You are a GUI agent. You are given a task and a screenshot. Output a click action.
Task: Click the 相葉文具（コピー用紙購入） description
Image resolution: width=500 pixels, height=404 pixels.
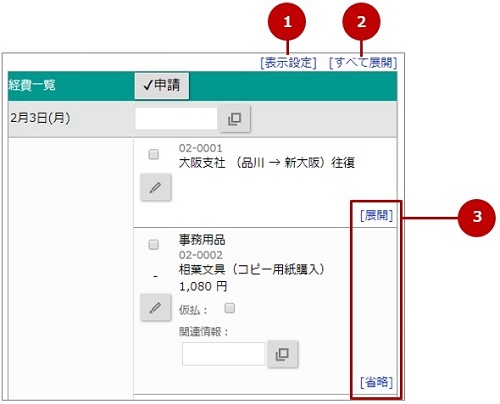point(252,269)
